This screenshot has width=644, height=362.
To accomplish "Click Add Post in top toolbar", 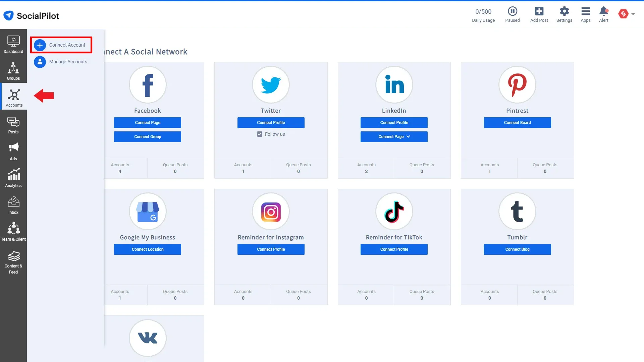I will (x=539, y=14).
